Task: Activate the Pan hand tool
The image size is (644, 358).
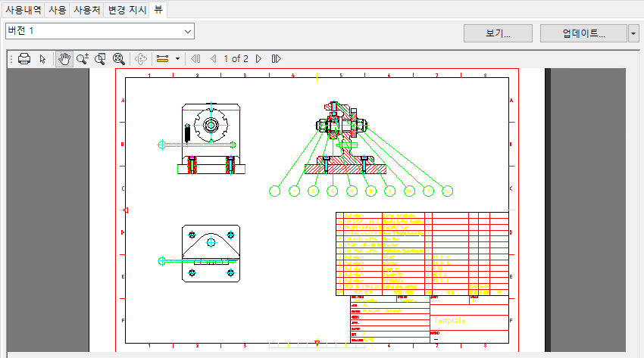Action: [64, 59]
